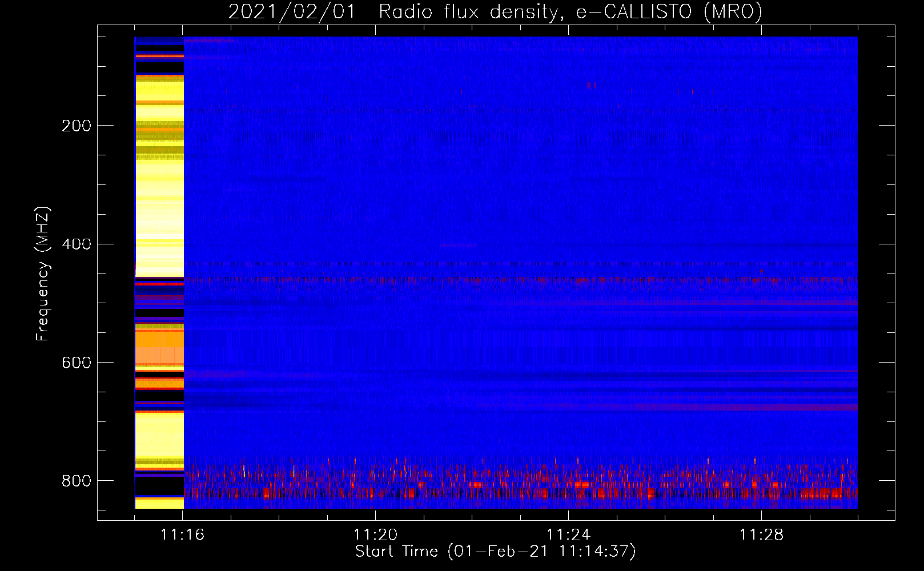Click the thin red interference line near 460 MHz

(x=521, y=280)
